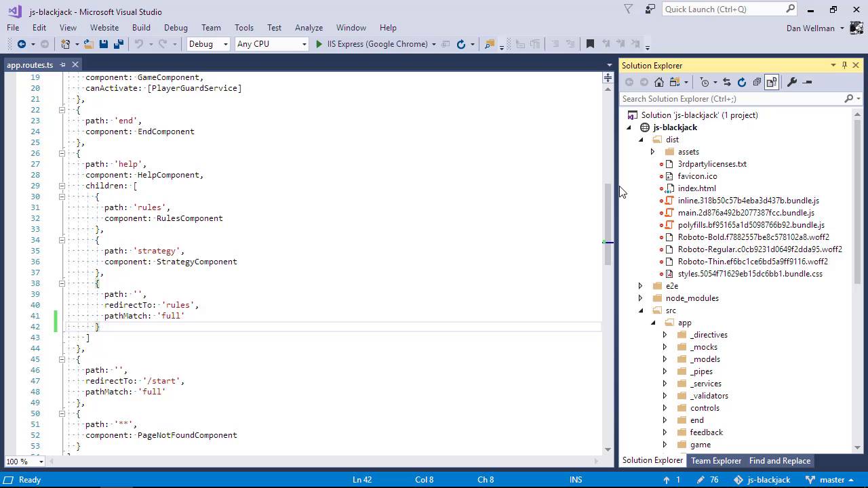Open the File menu
This screenshot has width=868, height=488.
pos(13,28)
